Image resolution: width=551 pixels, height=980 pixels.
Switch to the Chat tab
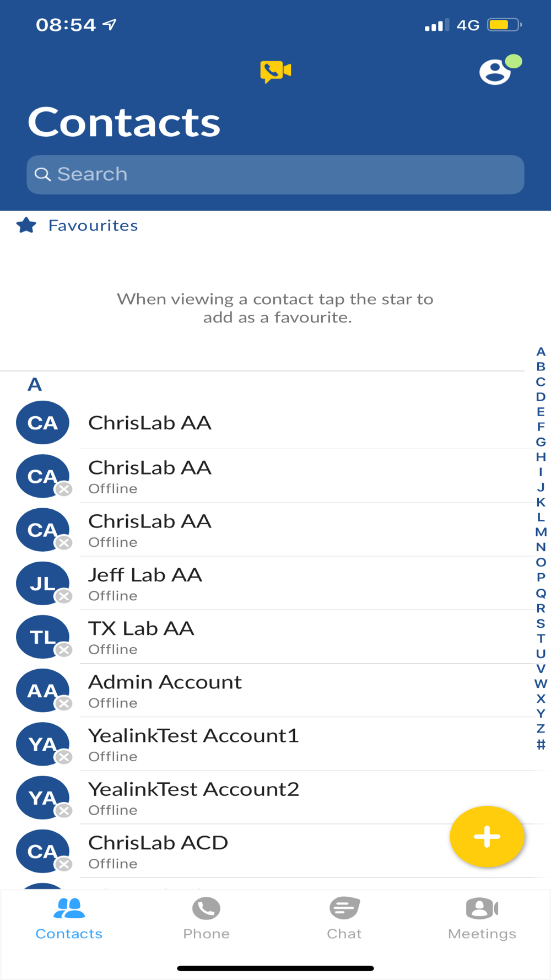344,918
